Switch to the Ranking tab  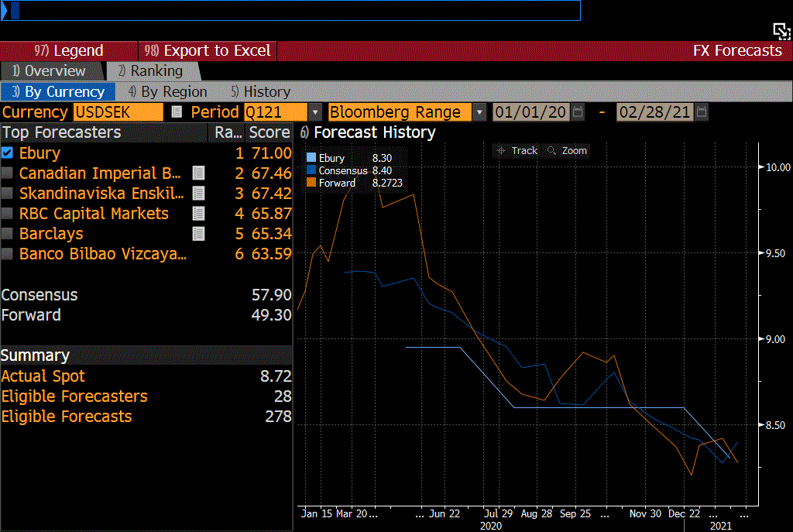click(x=153, y=70)
